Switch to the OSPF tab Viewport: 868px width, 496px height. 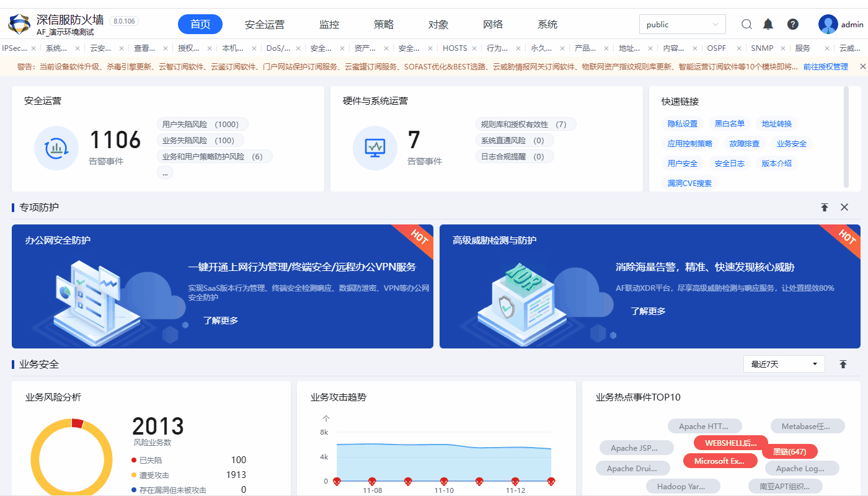click(716, 48)
